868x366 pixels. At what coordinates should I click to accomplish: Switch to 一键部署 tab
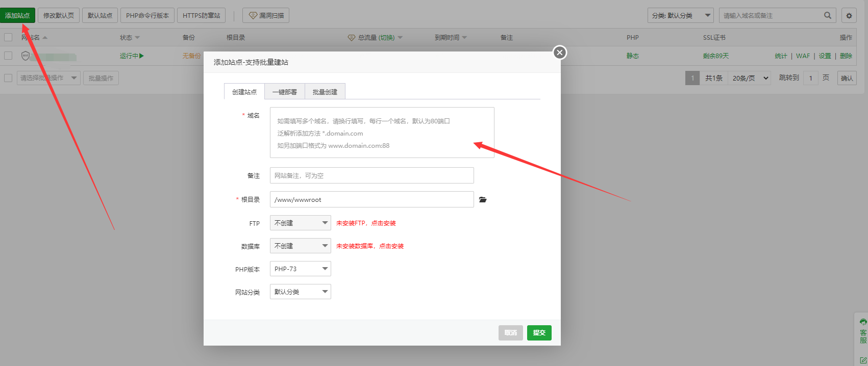285,92
